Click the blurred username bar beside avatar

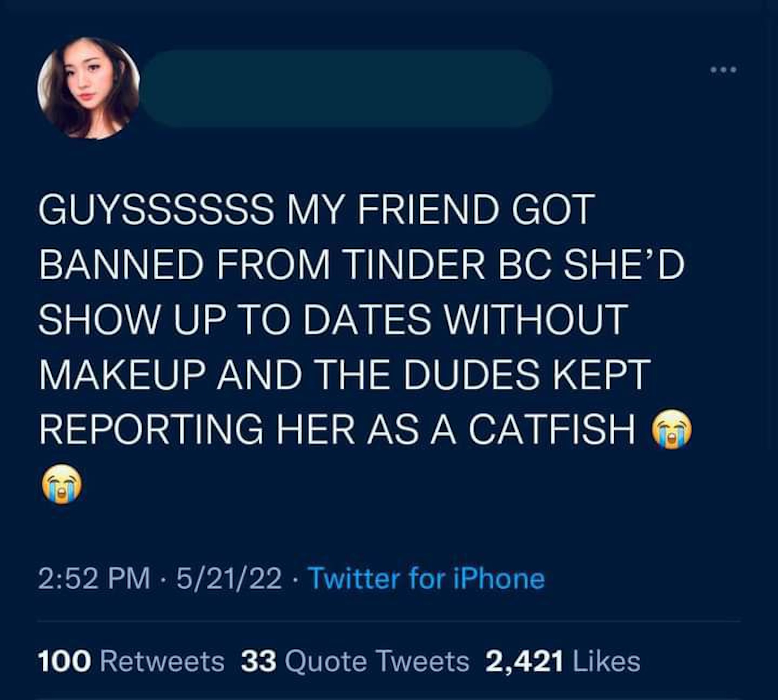point(346,88)
